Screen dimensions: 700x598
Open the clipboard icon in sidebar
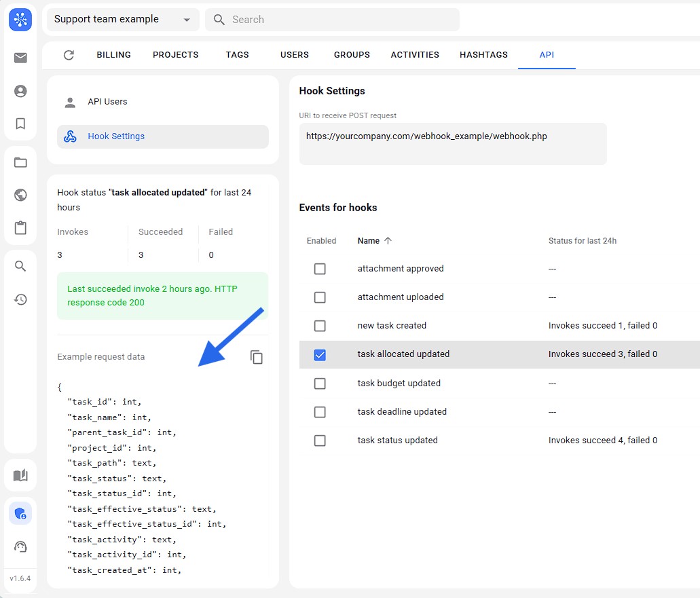point(20,228)
